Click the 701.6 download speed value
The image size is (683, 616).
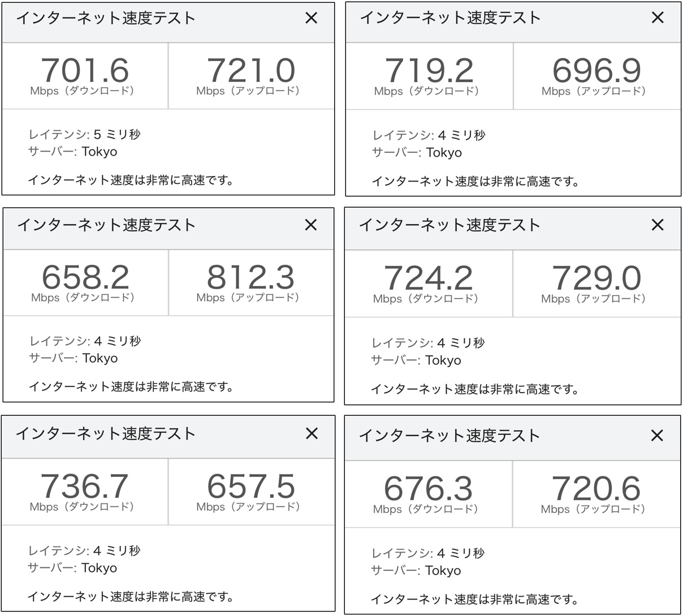point(85,71)
